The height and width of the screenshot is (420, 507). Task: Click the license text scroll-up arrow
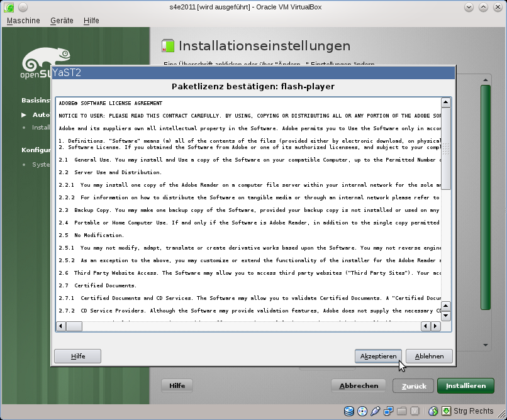[446, 102]
